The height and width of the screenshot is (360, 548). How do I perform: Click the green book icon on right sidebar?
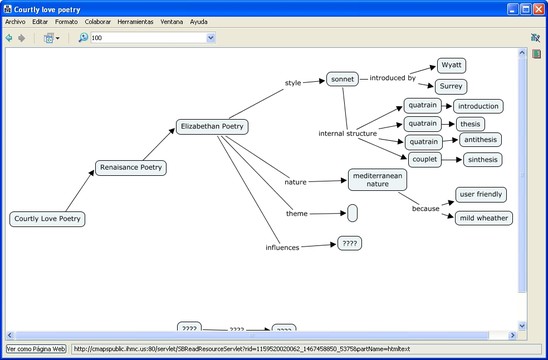(536, 54)
